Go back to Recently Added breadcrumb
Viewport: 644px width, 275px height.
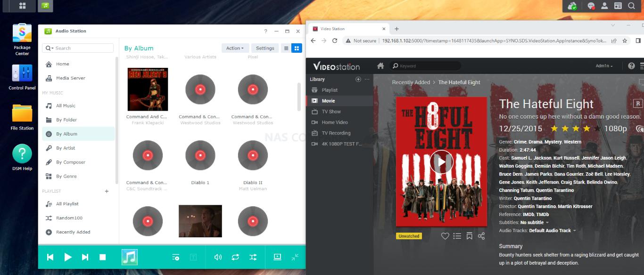(411, 82)
